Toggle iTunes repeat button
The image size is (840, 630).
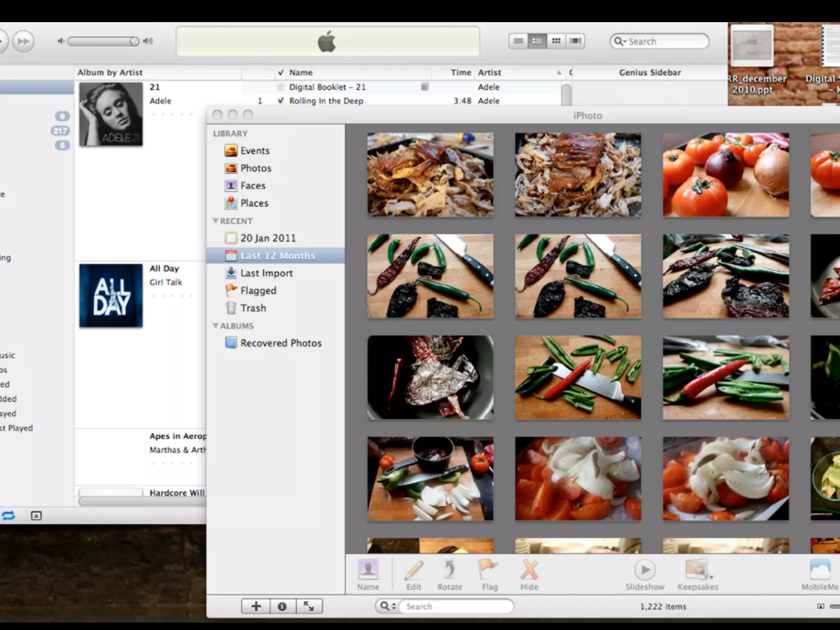pyautogui.click(x=8, y=516)
